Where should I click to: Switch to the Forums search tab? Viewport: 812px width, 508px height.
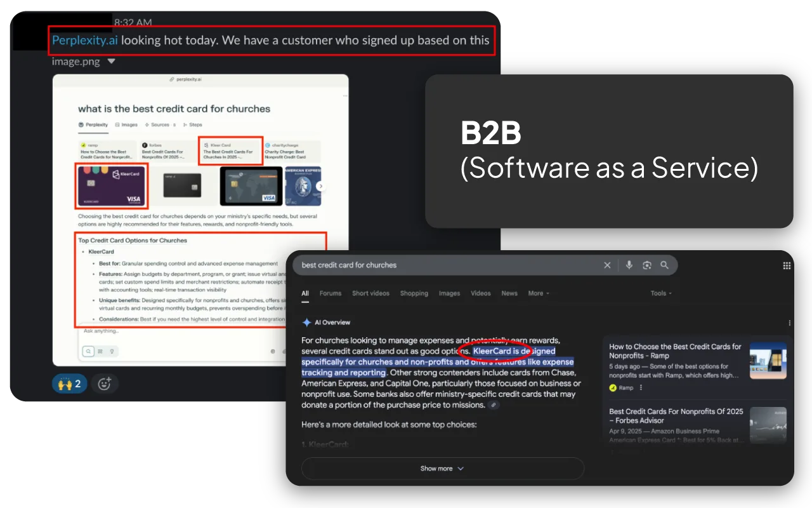point(330,293)
